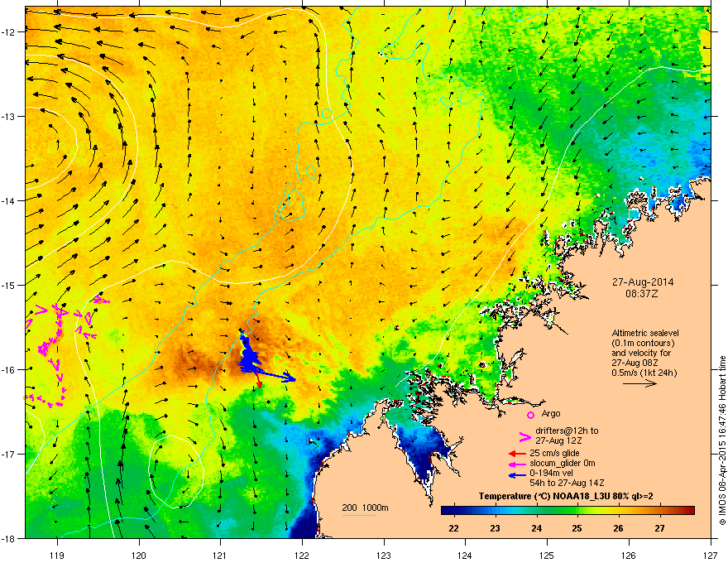Click the (0.1m contours) text

click(x=643, y=344)
